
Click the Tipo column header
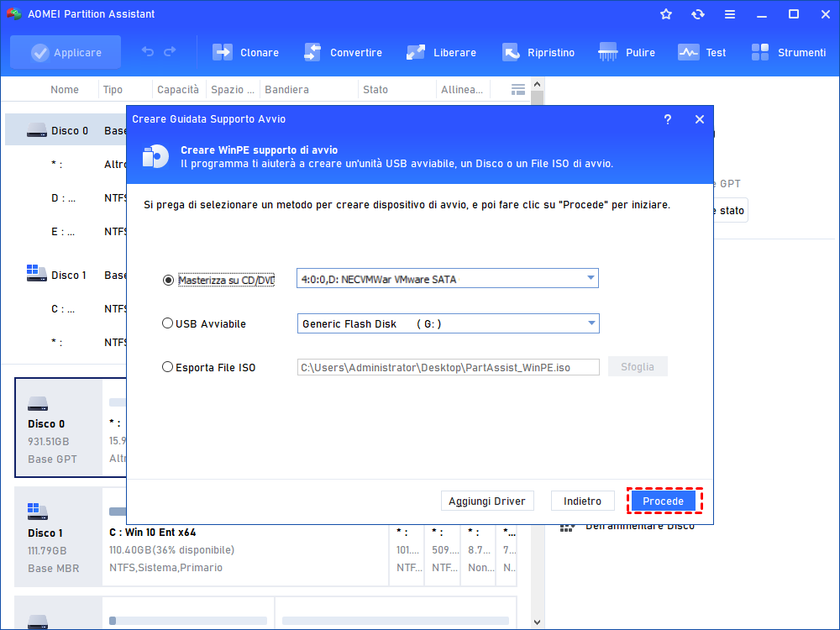click(113, 90)
